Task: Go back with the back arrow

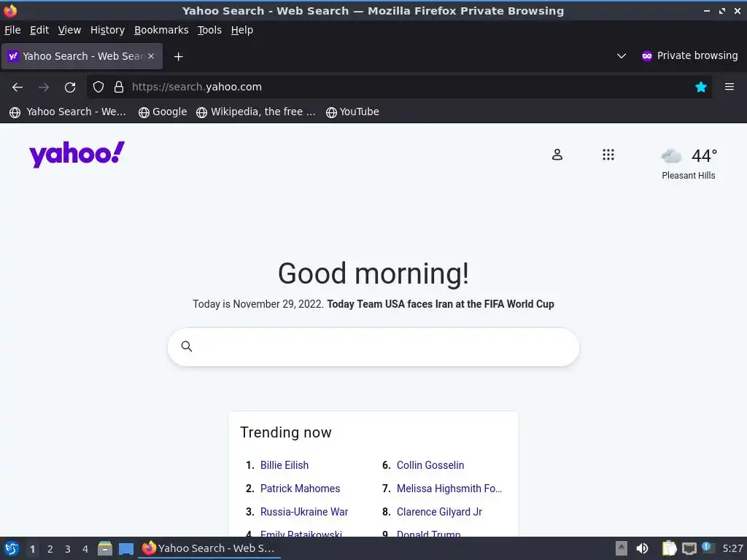Action: point(18,87)
